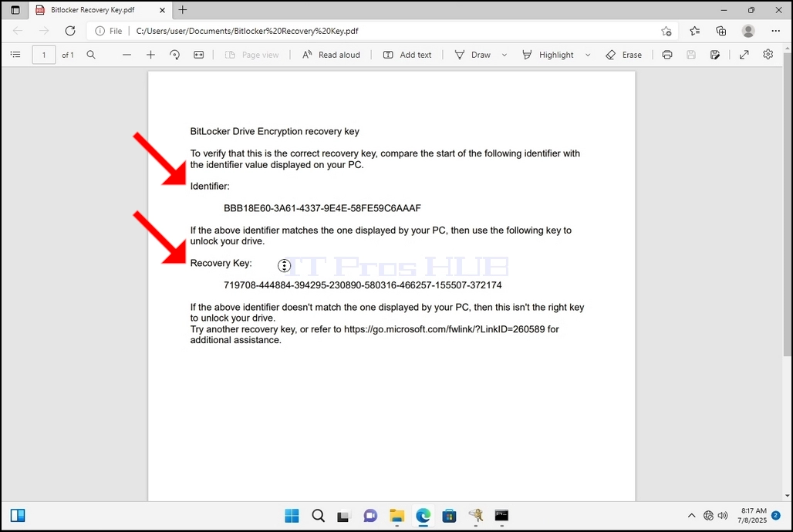793x532 pixels.
Task: Switch to Microsoft Edge on taskbar
Action: pyautogui.click(x=423, y=516)
